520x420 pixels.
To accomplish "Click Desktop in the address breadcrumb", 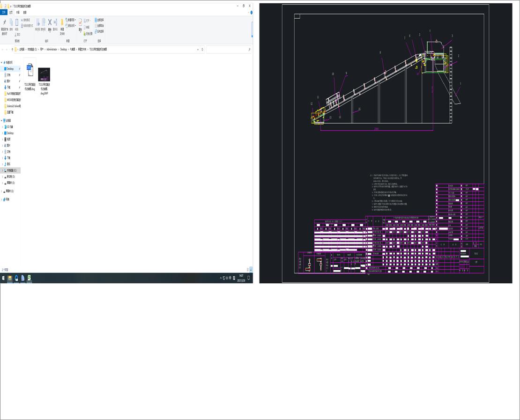I will coord(63,49).
